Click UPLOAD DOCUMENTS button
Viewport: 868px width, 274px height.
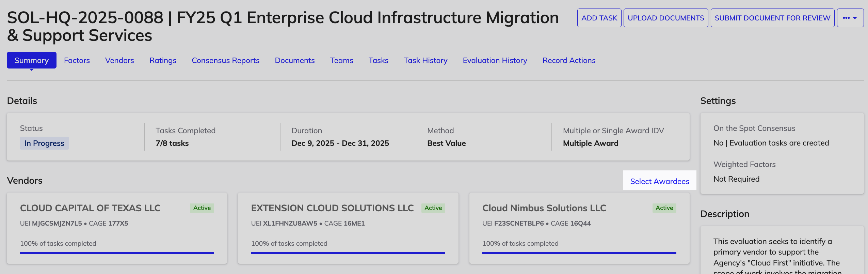tap(666, 18)
